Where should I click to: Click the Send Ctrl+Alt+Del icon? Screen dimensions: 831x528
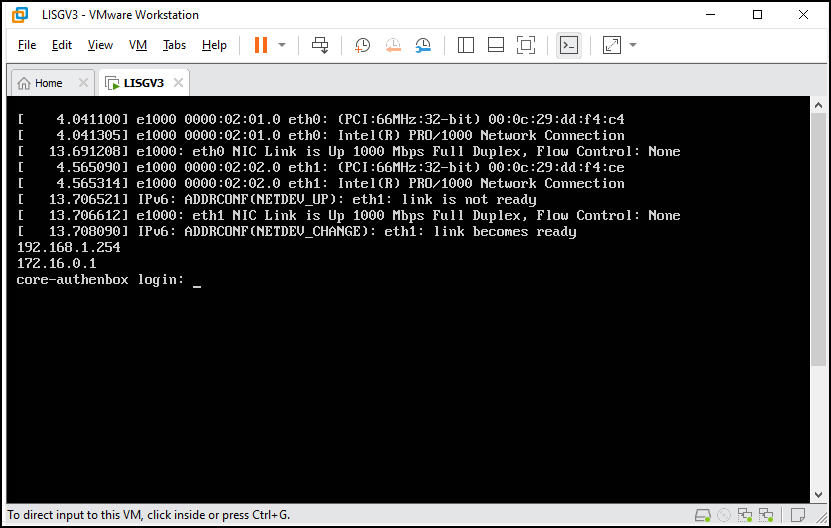320,45
